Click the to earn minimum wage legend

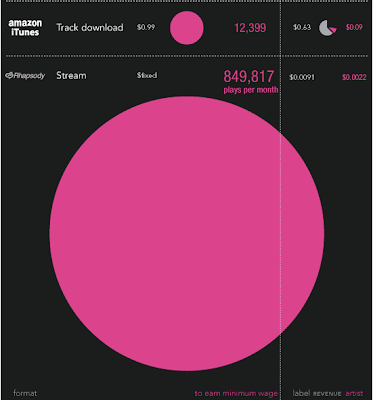(236, 394)
